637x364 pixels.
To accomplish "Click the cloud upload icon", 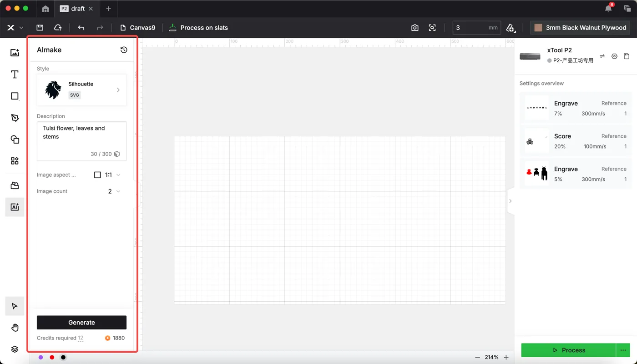I will (58, 28).
